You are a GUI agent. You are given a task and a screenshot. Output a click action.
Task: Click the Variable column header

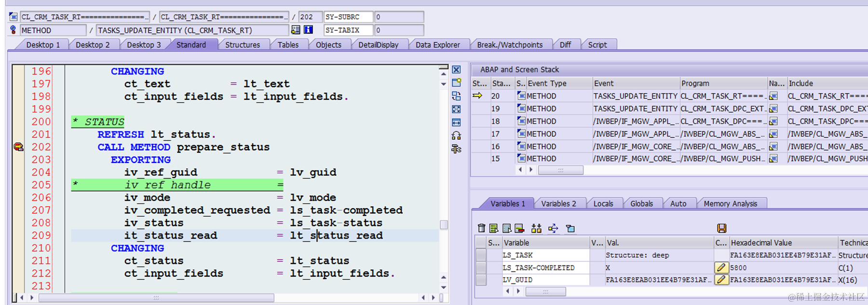coord(545,243)
